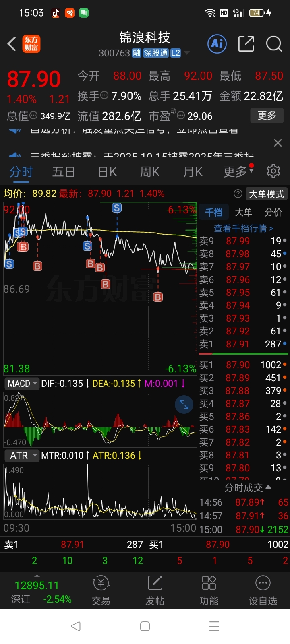Image resolution: width=290 pixels, height=644 pixels.
Task: Switch to 周K chart tab
Action: click(x=149, y=172)
